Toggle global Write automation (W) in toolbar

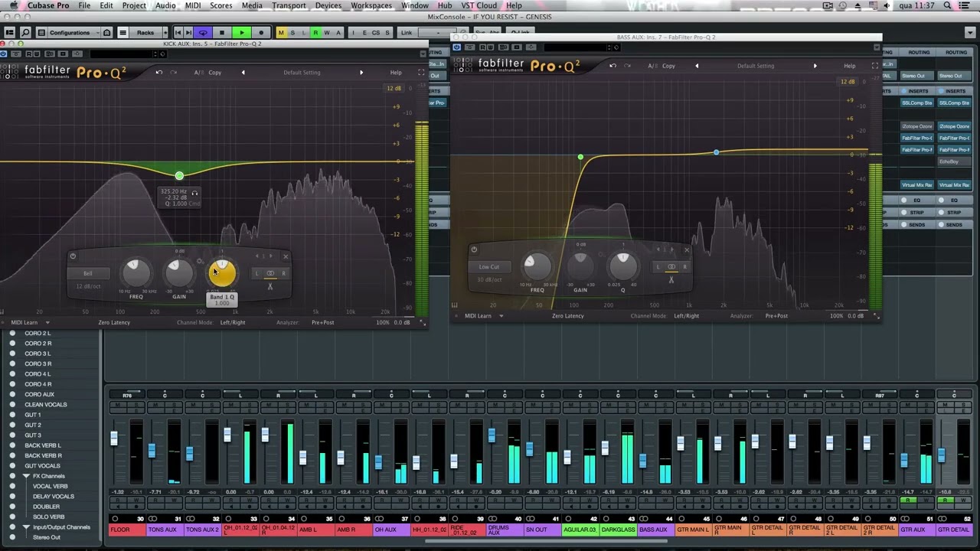[327, 33]
